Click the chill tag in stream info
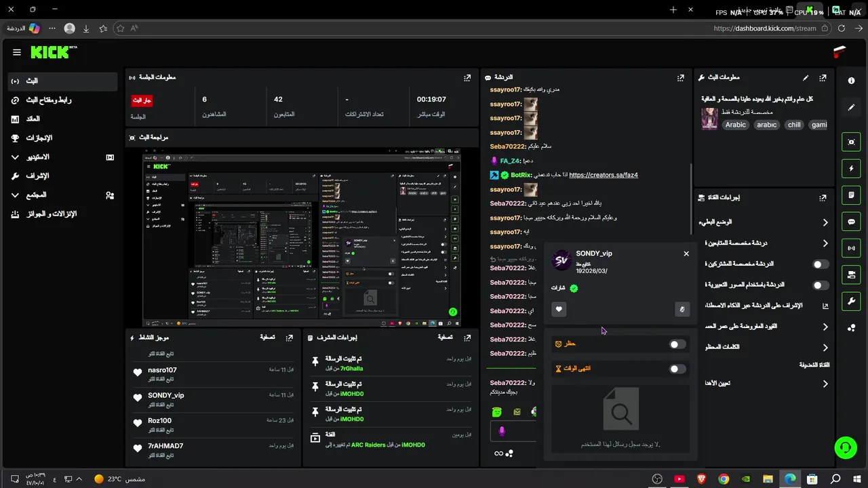 click(x=794, y=125)
